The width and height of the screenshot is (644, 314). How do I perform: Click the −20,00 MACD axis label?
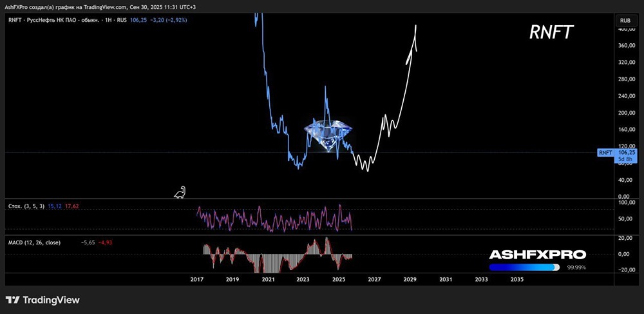[x=626, y=270]
